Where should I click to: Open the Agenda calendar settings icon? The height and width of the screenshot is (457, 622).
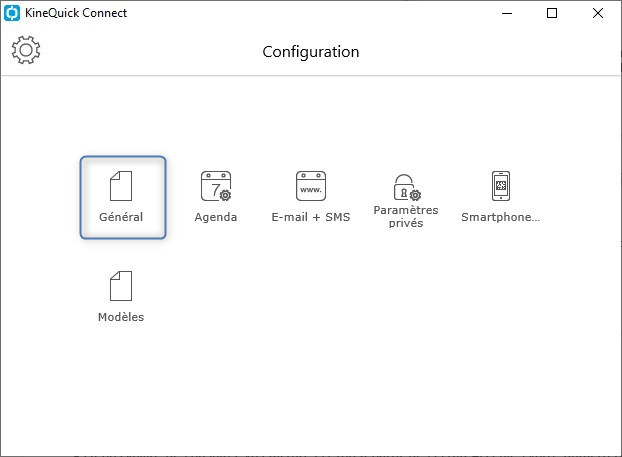point(216,186)
